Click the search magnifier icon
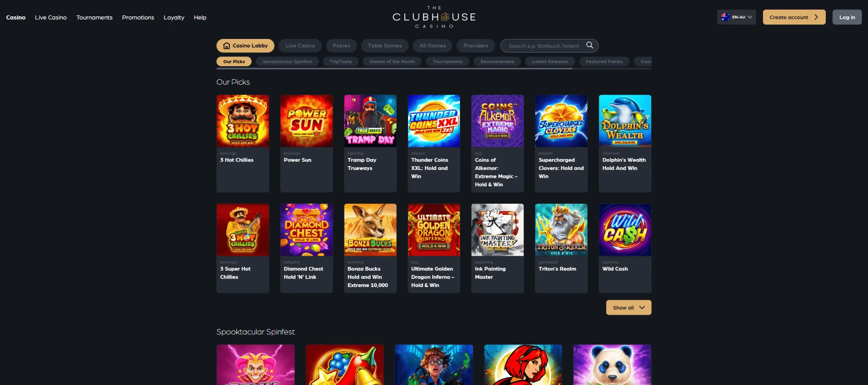The width and height of the screenshot is (868, 385). point(590,45)
